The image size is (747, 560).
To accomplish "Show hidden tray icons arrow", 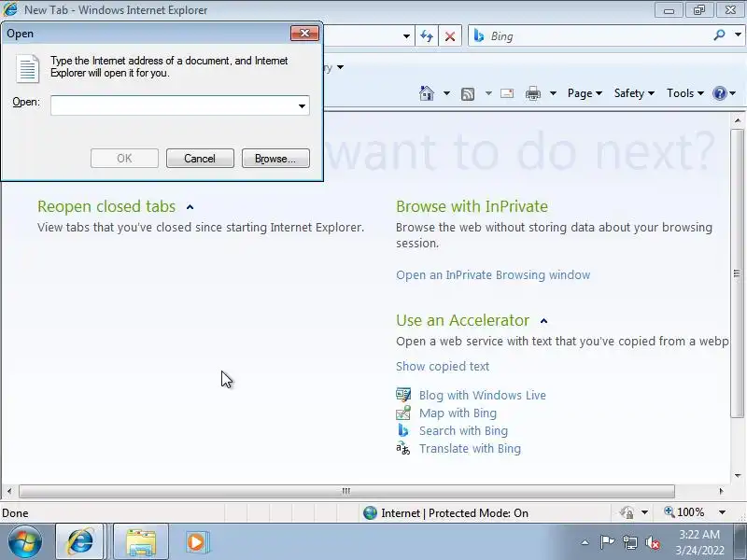I will pos(585,542).
